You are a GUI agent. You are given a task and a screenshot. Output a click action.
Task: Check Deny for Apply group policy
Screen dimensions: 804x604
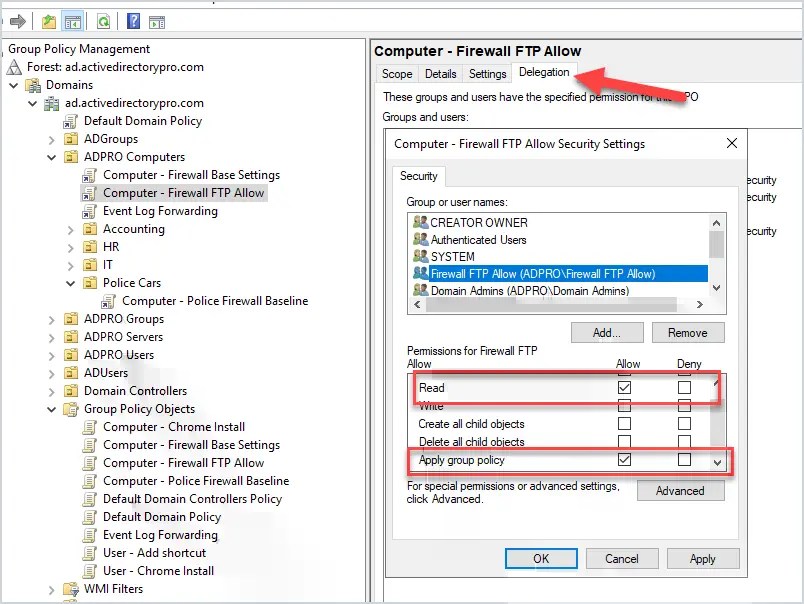coord(685,461)
